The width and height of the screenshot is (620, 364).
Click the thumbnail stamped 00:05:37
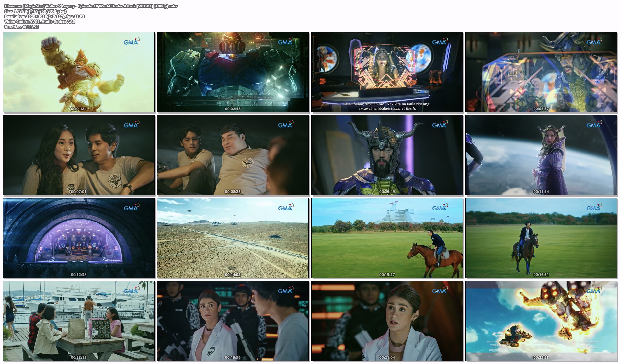(541, 72)
